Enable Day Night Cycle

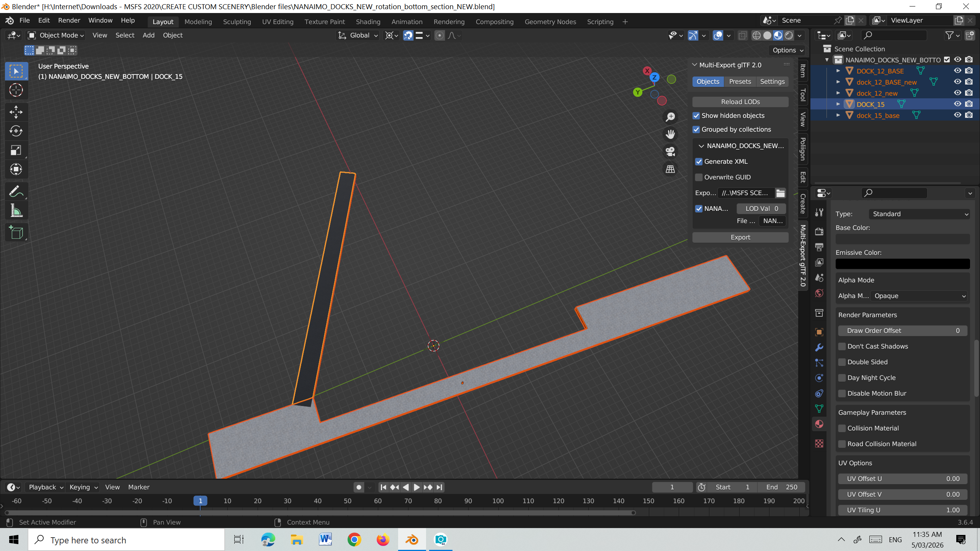[x=842, y=378]
